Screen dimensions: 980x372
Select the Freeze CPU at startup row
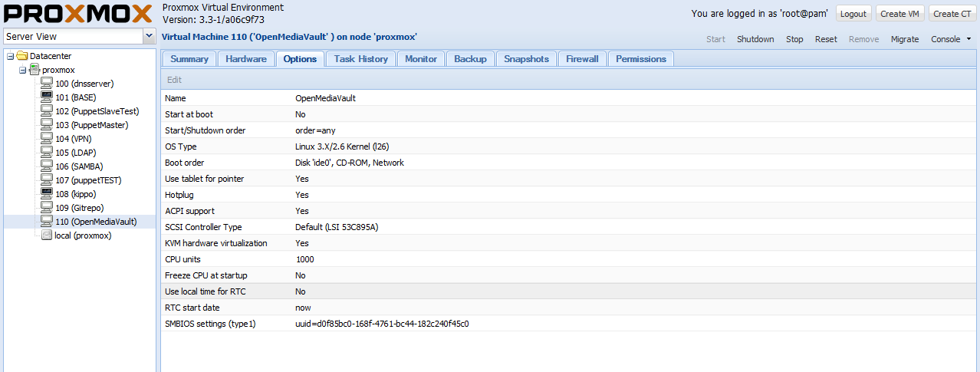click(570, 275)
